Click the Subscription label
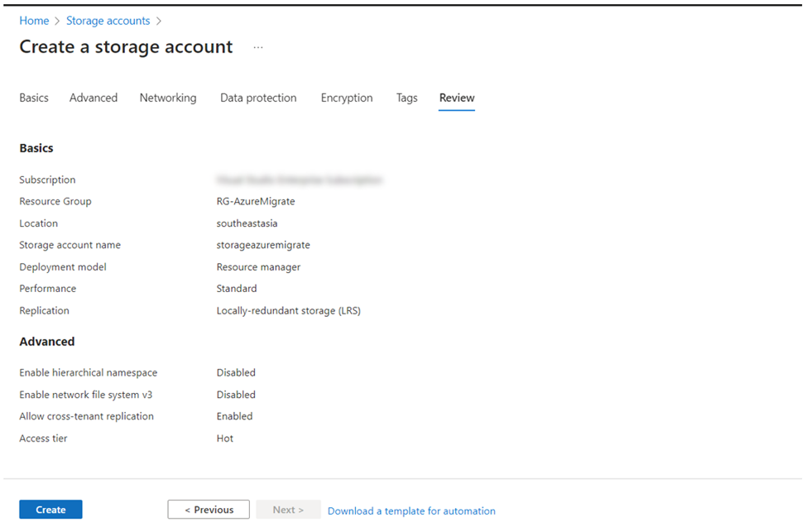807x532 pixels. 47,180
